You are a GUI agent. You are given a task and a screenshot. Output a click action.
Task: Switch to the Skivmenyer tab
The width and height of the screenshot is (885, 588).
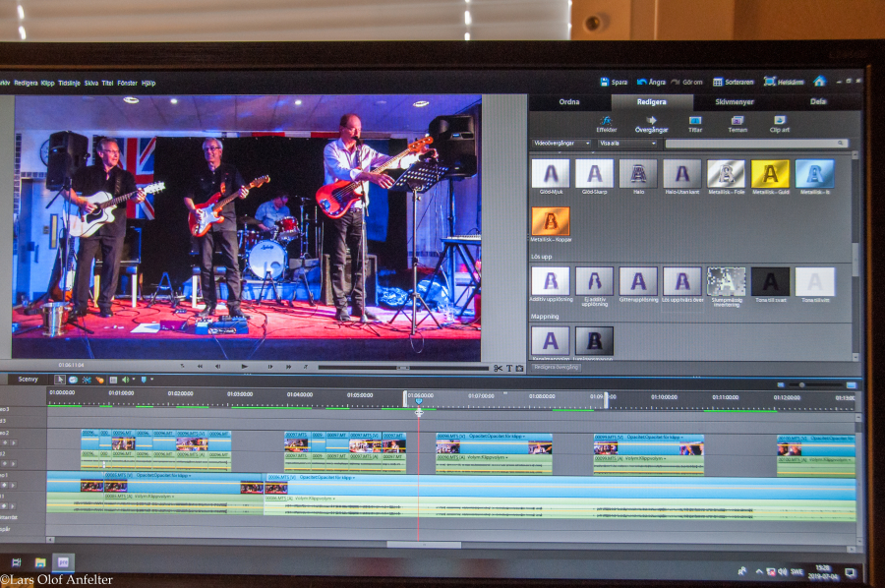tap(735, 102)
